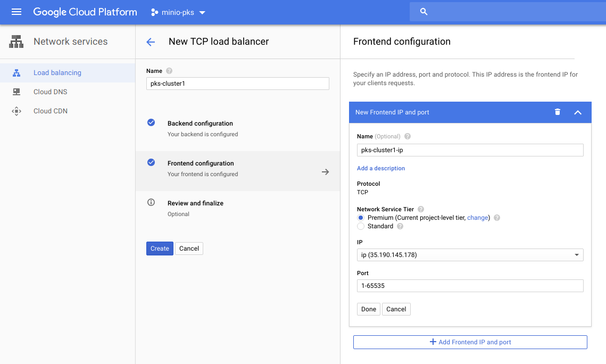The height and width of the screenshot is (364, 606).
Task: Select the Standard network tier radio button
Action: click(x=361, y=226)
